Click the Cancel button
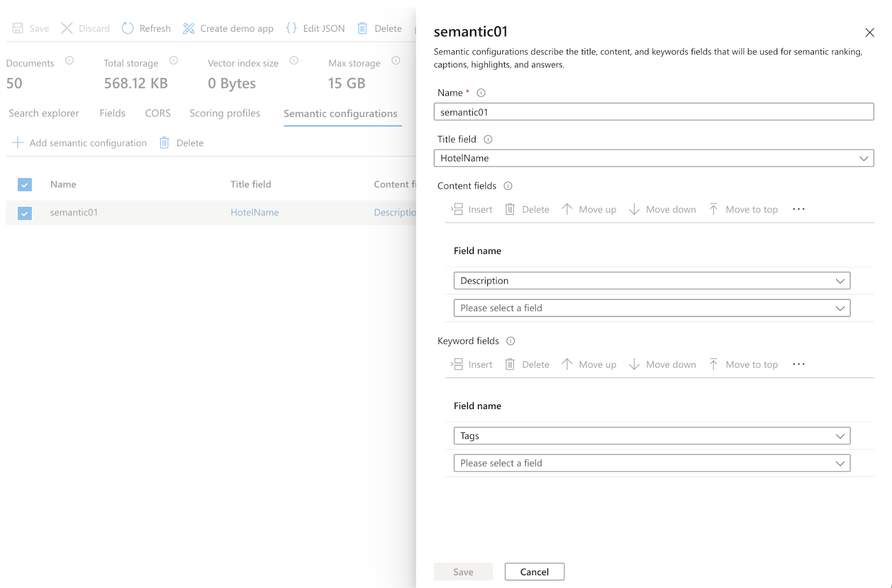Screen dimensions: 892x588 534,572
